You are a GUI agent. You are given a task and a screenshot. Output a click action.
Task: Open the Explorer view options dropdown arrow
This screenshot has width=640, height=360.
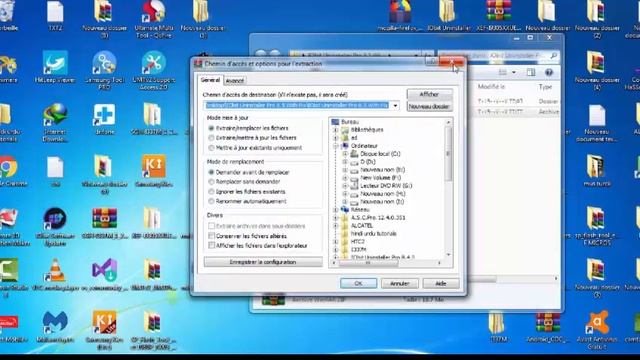point(514,72)
